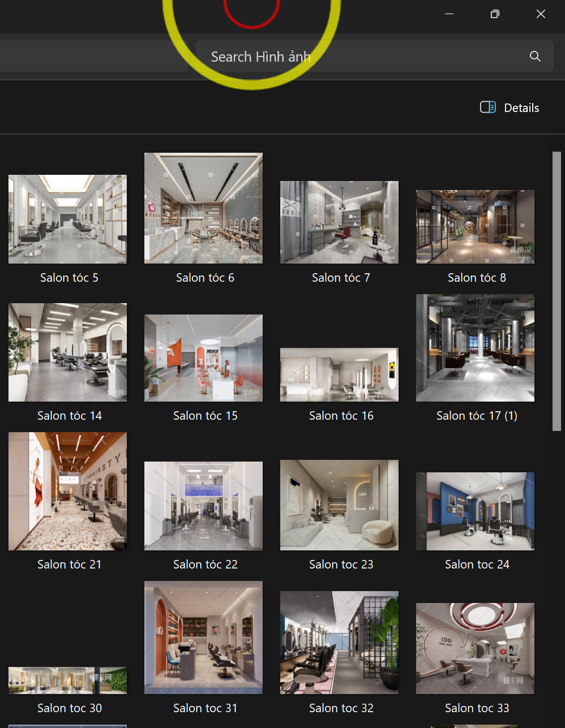Click the magnifying glass search icon
Viewport: 565px width, 728px height.
(535, 56)
